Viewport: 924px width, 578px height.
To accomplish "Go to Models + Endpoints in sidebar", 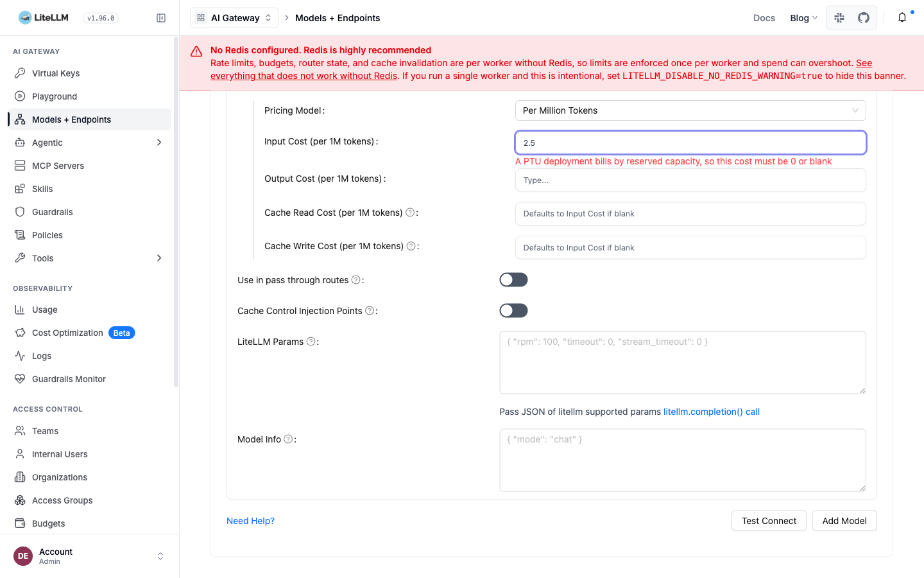I will [89, 119].
